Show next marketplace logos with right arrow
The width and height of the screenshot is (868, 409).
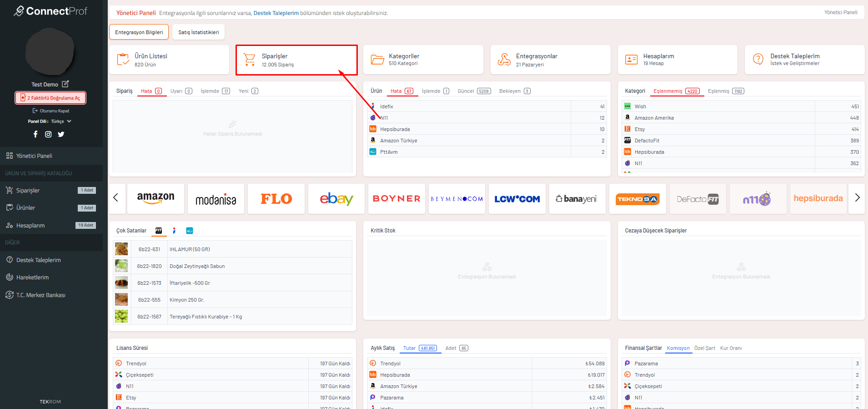[858, 197]
